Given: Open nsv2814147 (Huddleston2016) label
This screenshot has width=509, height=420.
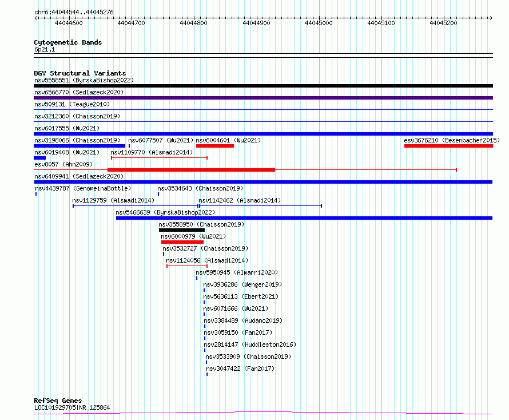Looking at the screenshot, I should 250,344.
